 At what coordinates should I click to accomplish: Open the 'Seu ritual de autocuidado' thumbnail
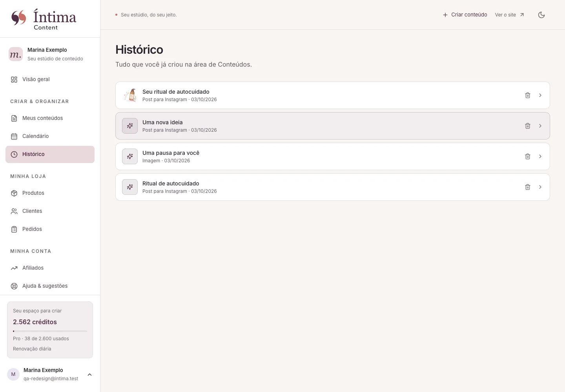coord(130,95)
